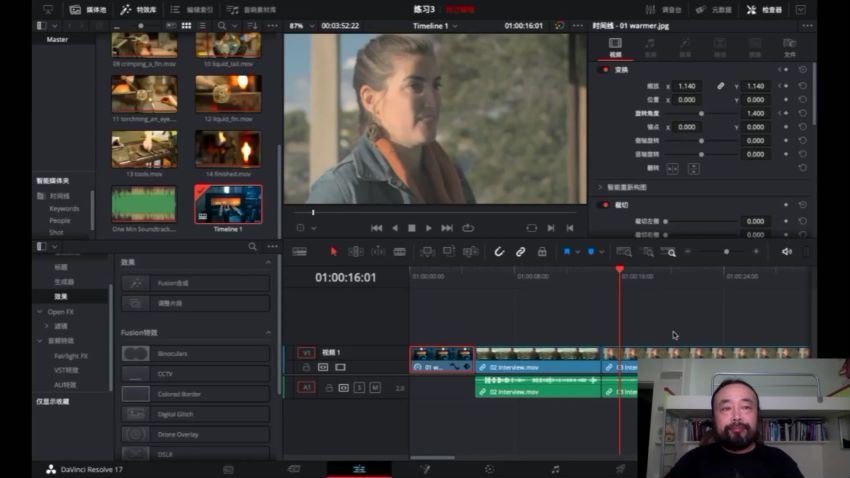Select the Dynamic Trim Mode tool
Viewport: 850px width, 478px height.
tap(378, 251)
